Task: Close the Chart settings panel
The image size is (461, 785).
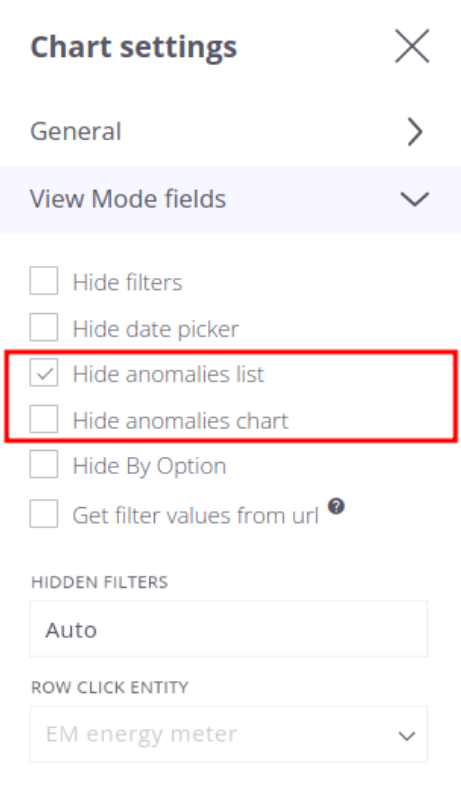Action: (412, 46)
